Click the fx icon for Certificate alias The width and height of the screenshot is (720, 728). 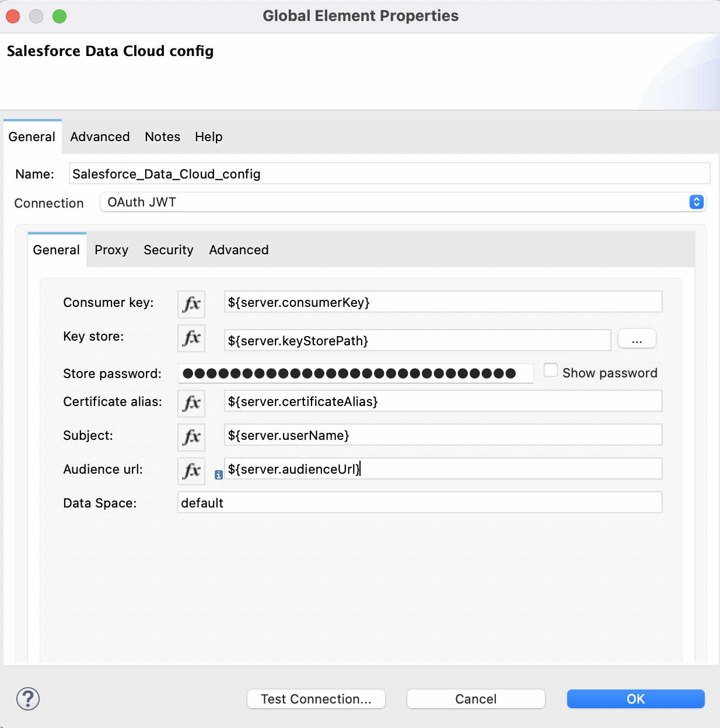(x=191, y=403)
